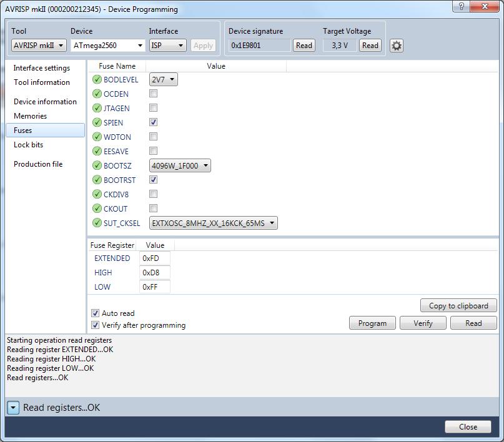The height and width of the screenshot is (442, 504).
Task: Switch to the Lock bits page
Action: click(x=28, y=145)
